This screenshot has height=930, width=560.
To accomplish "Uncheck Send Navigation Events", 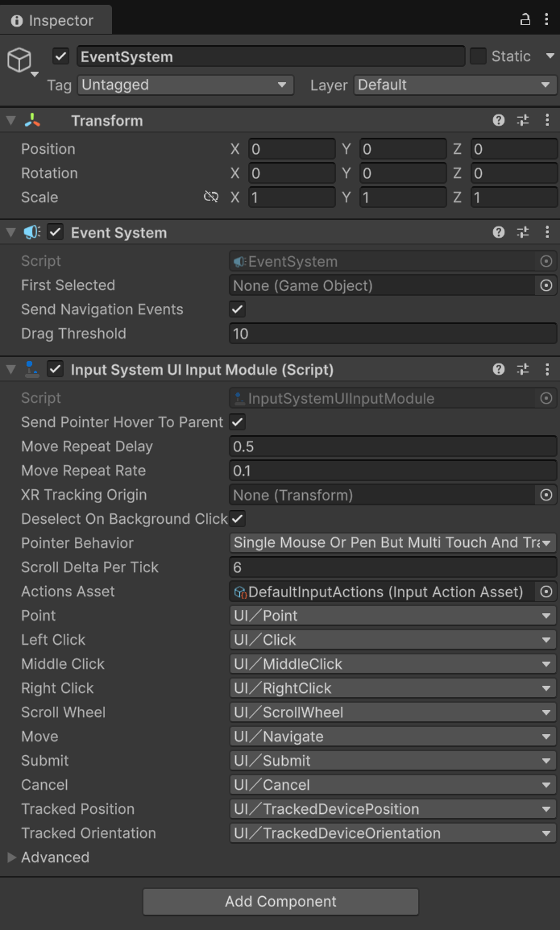I will pos(237,309).
